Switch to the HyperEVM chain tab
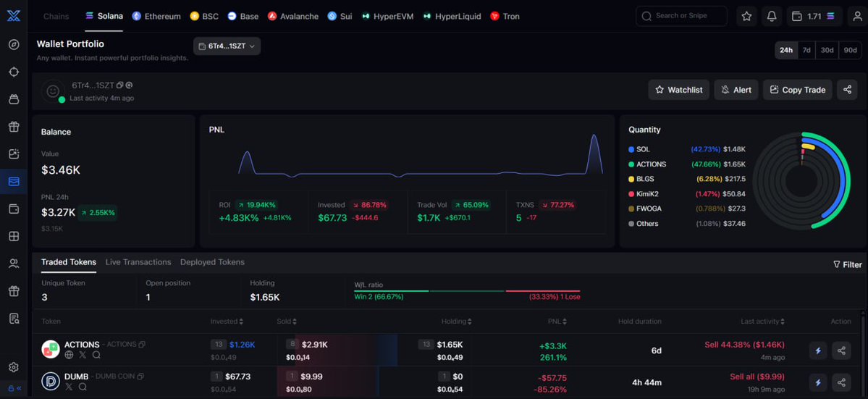Screen dimensions: 868x399 pyautogui.click(x=387, y=16)
